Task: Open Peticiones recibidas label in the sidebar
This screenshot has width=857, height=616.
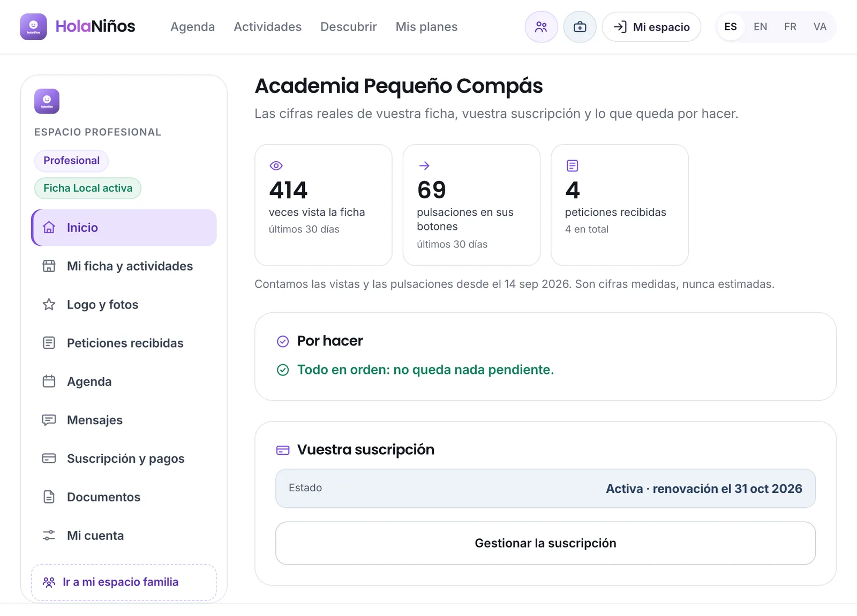Action: (125, 343)
